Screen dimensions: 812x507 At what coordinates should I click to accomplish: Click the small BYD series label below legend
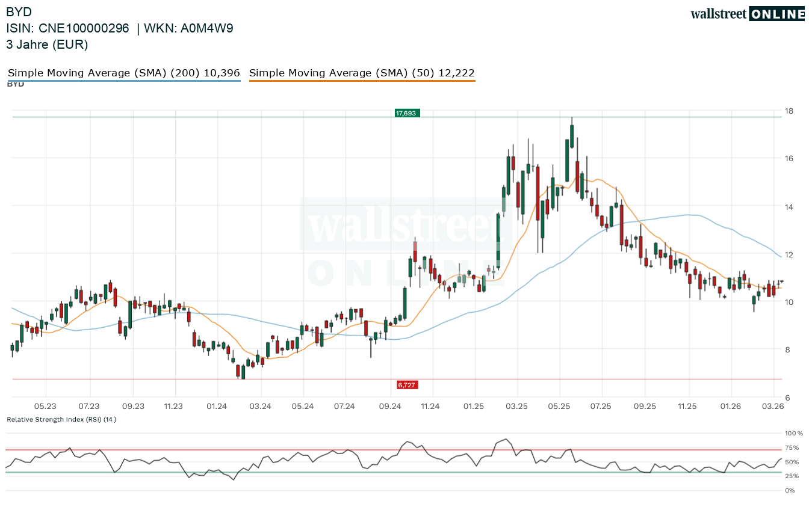pos(16,84)
